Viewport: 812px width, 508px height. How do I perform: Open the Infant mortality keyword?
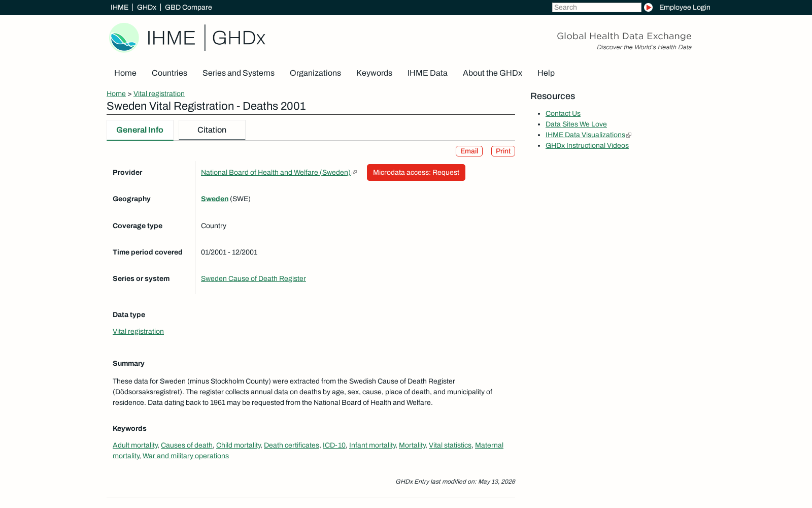coord(372,446)
